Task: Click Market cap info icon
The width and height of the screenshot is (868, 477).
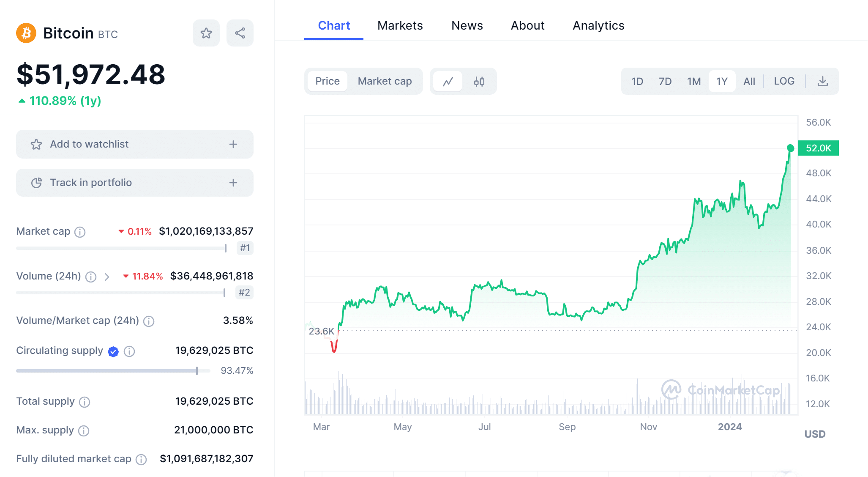Action: pyautogui.click(x=80, y=232)
